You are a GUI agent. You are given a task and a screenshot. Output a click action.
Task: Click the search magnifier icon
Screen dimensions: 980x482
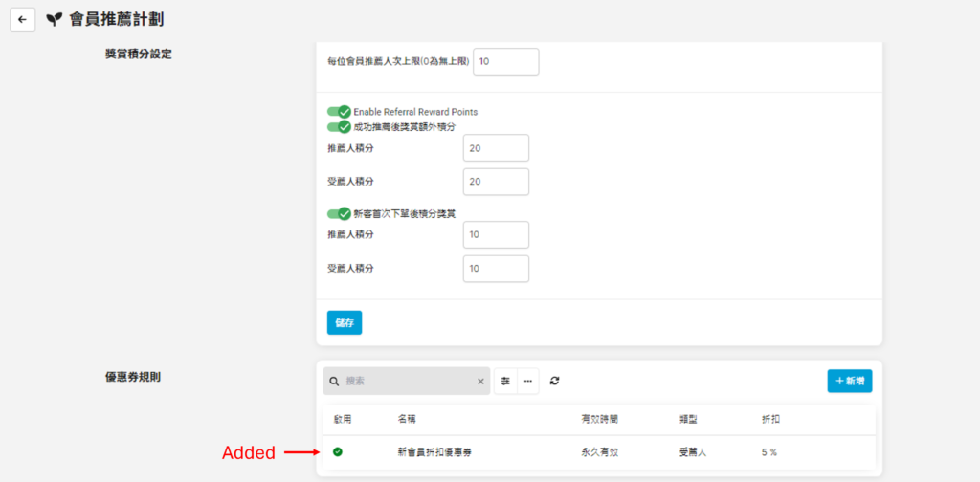coord(334,381)
